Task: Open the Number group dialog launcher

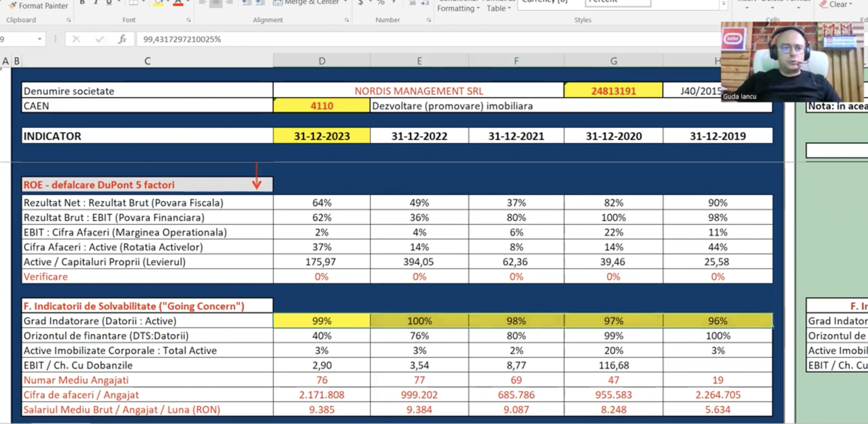Action: pyautogui.click(x=429, y=20)
